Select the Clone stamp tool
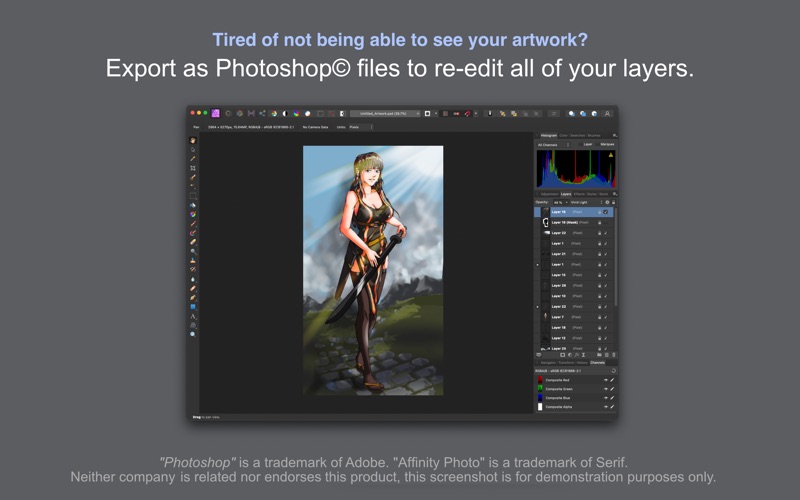 click(x=193, y=260)
